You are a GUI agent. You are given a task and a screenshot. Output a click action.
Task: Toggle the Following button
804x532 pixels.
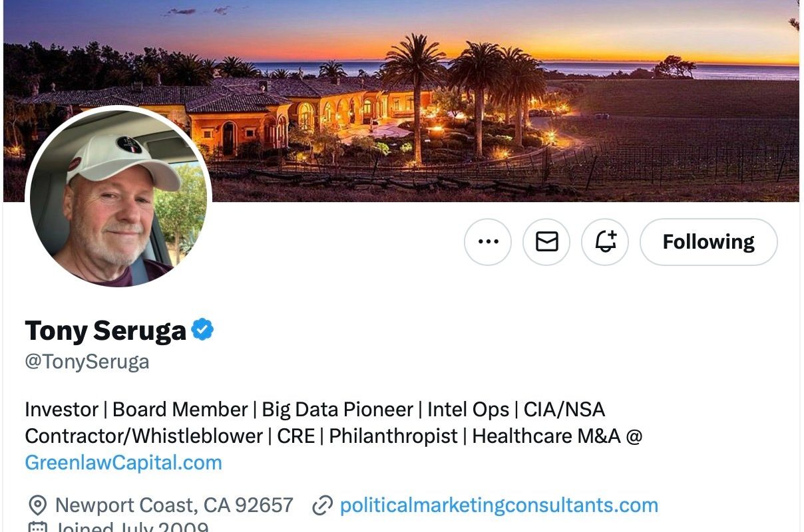(708, 242)
